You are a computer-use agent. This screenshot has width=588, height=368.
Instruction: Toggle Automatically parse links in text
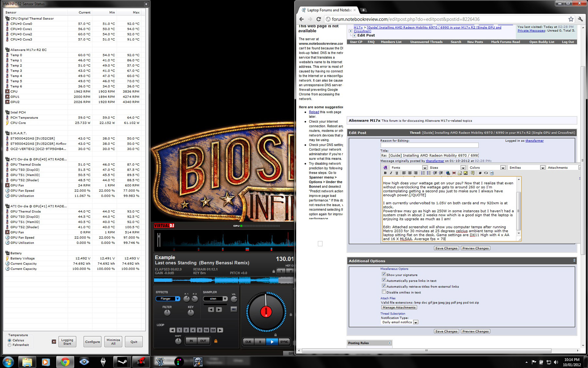pyautogui.click(x=384, y=280)
